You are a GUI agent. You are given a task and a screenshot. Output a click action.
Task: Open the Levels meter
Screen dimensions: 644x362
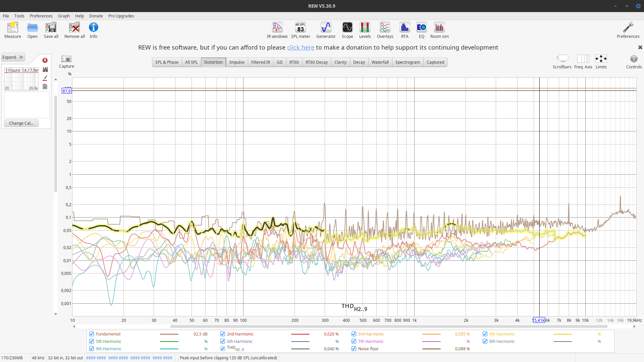[x=365, y=30]
